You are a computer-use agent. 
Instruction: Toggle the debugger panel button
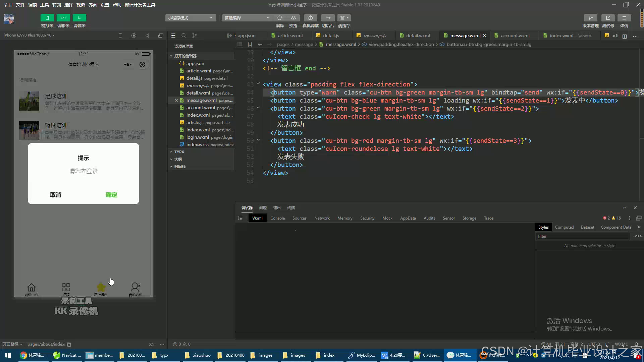click(79, 18)
